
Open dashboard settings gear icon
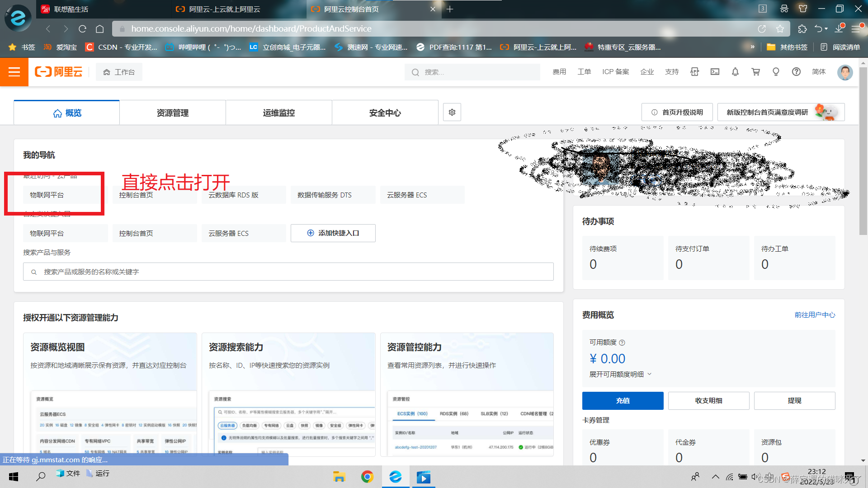[x=452, y=112]
